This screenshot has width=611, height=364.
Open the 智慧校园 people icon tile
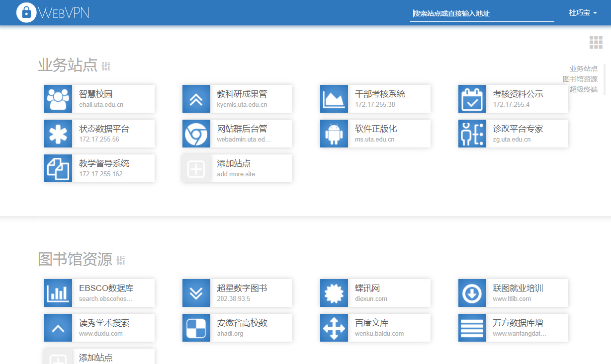(58, 99)
